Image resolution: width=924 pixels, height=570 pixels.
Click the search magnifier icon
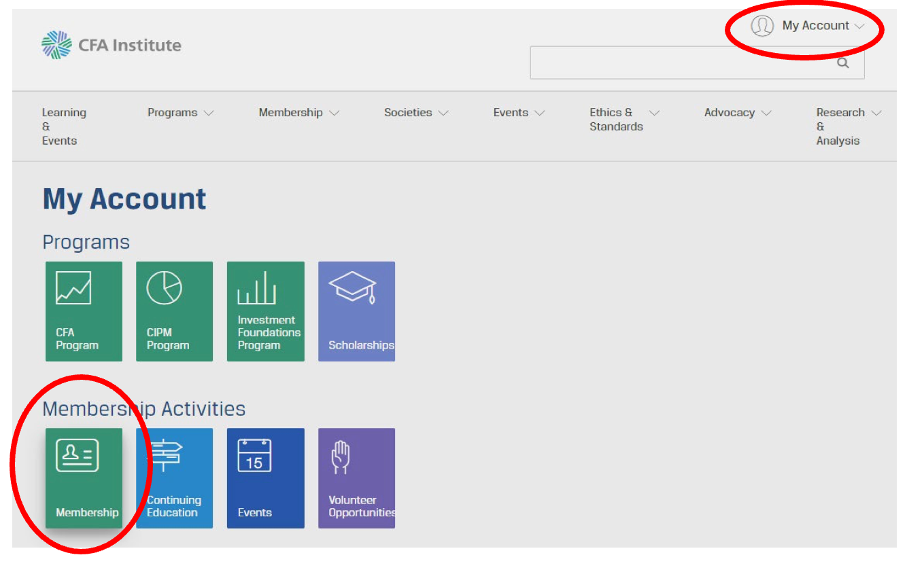(843, 63)
